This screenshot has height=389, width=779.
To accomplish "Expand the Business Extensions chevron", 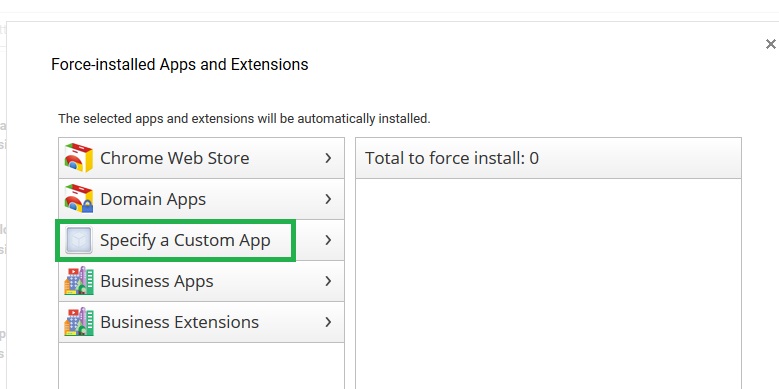I will pyautogui.click(x=328, y=321).
